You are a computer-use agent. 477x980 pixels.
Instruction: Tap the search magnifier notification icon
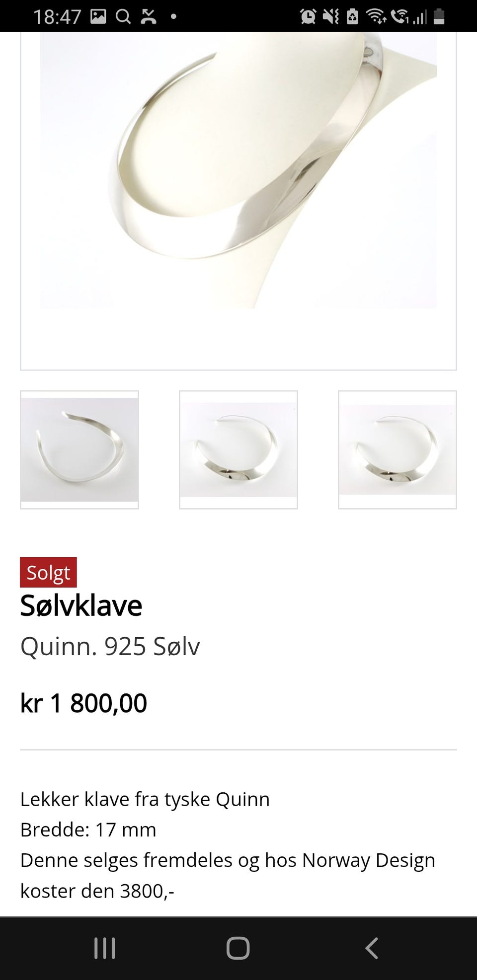(123, 16)
